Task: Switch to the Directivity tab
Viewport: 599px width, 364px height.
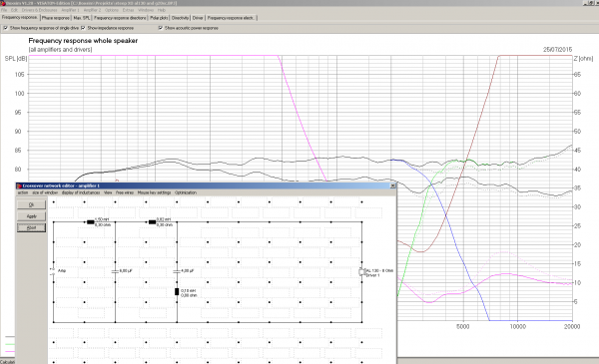Action: tap(181, 18)
